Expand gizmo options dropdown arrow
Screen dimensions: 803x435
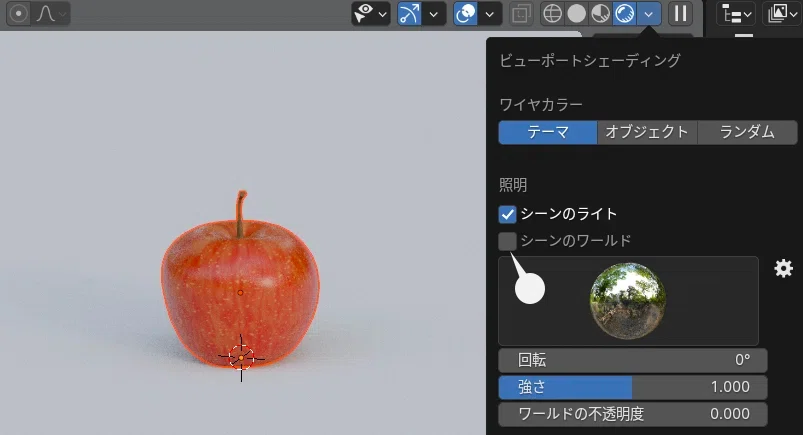434,14
